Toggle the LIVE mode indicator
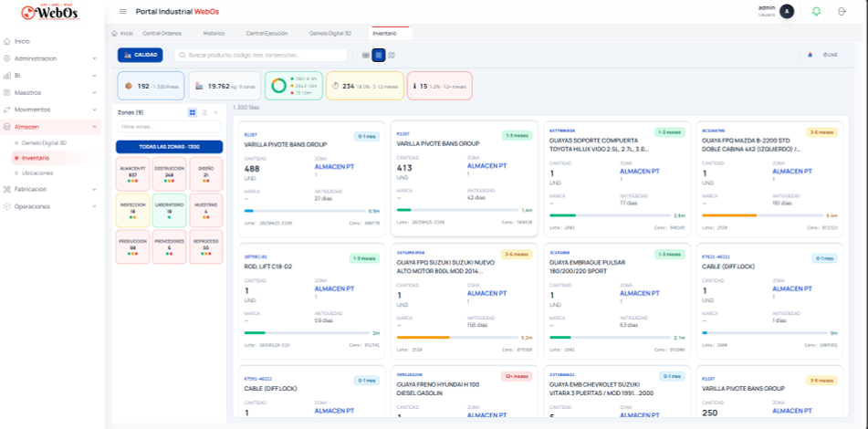Screen dimensions: 868x429 point(830,55)
